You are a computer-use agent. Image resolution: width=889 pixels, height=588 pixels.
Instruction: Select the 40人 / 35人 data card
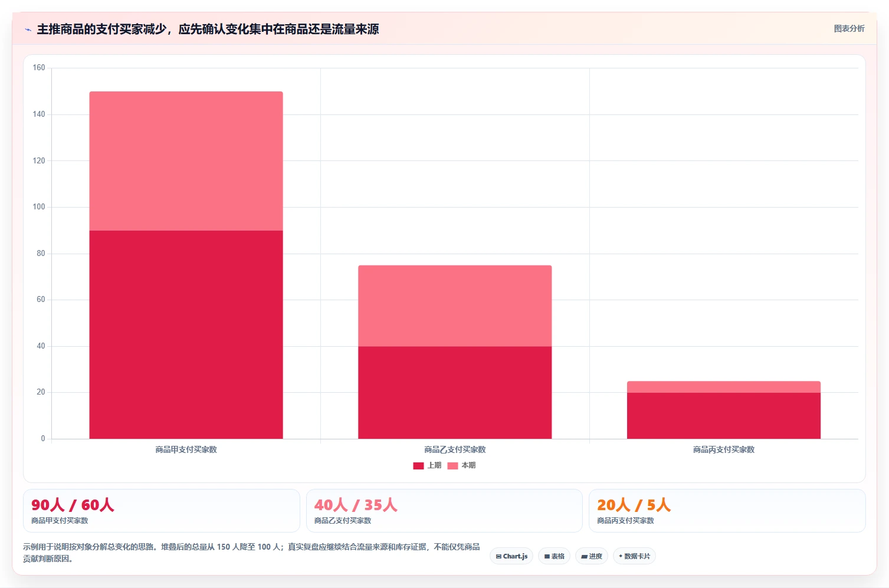coord(444,511)
